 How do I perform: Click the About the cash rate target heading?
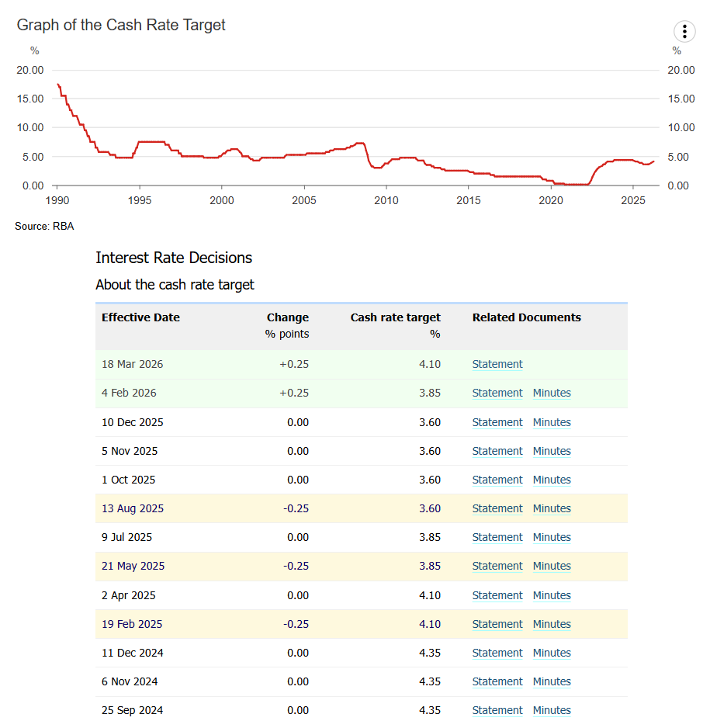(175, 285)
